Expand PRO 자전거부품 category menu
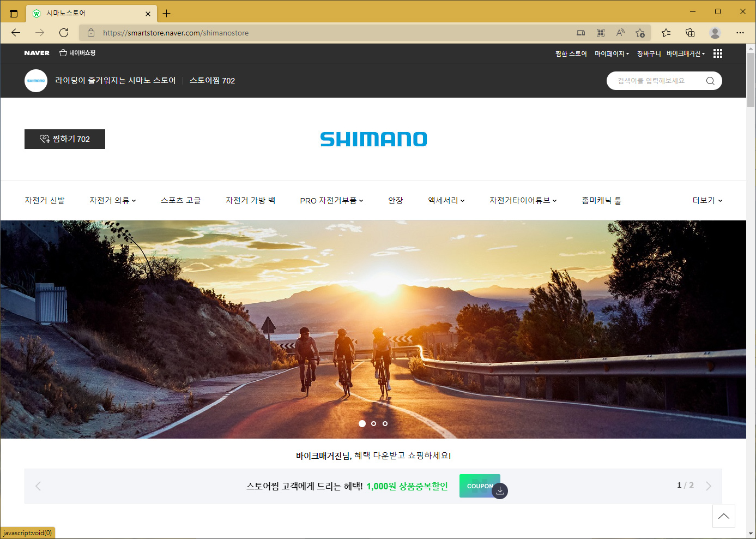Screen dimensions: 756x539 331,201
